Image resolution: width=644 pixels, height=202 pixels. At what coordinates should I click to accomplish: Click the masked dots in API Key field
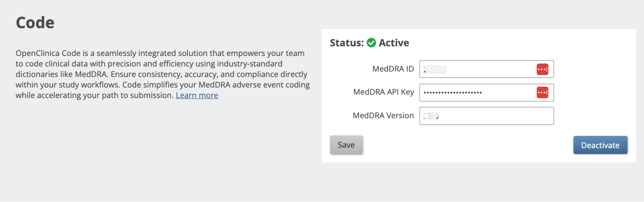(453, 93)
